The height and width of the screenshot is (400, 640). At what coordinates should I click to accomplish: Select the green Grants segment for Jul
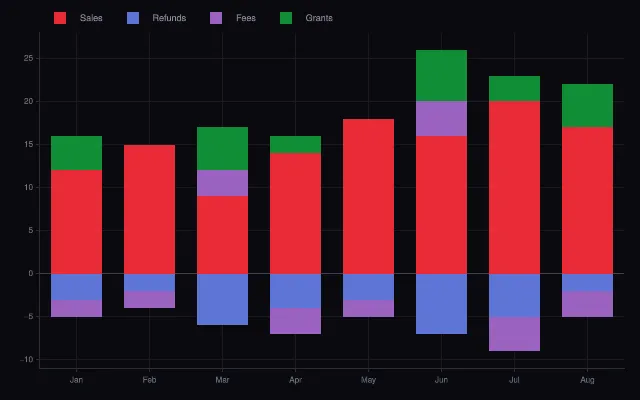click(514, 89)
